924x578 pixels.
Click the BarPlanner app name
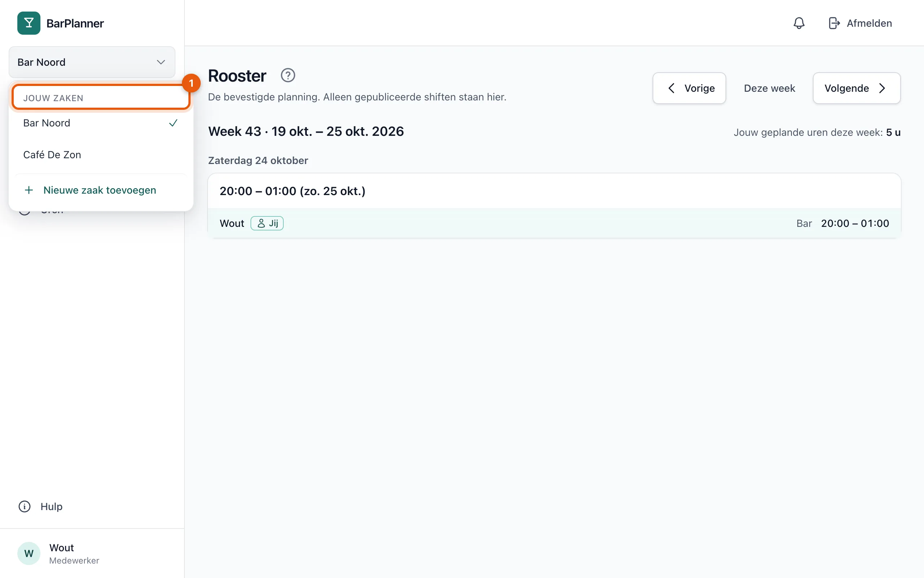(75, 23)
